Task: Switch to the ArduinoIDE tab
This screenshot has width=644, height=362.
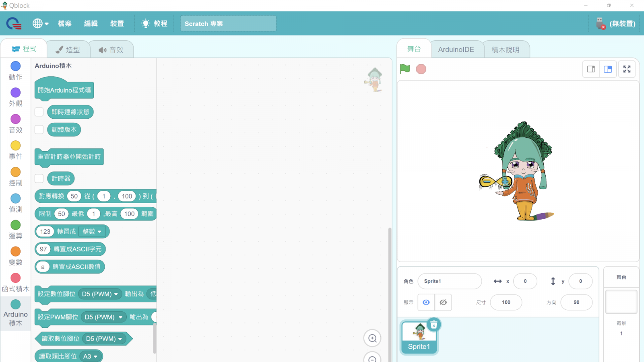Action: [456, 50]
